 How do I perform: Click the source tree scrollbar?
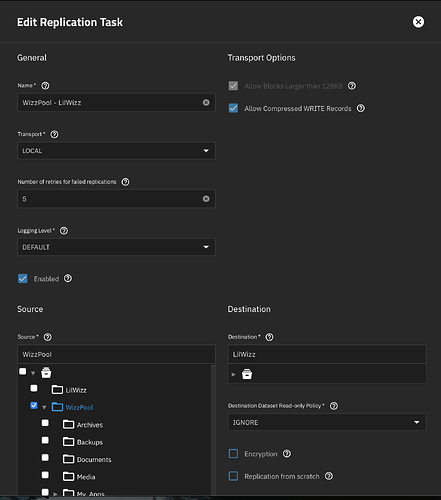point(213,430)
